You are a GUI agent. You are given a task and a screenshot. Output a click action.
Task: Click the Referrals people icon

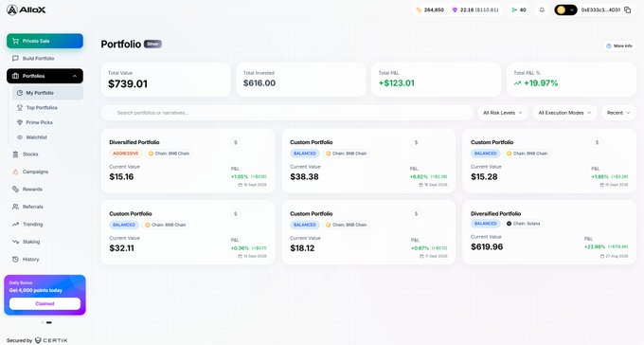click(x=15, y=207)
